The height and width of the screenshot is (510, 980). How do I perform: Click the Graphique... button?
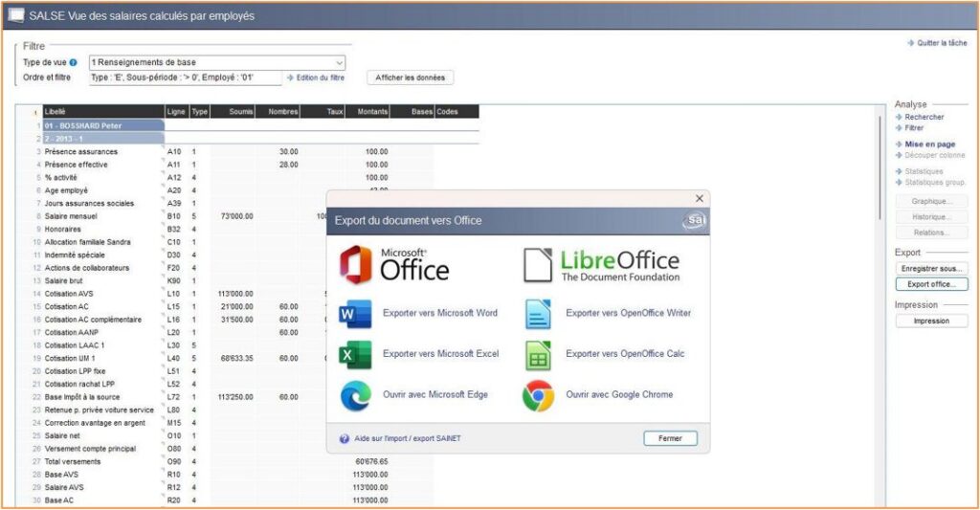(x=931, y=201)
